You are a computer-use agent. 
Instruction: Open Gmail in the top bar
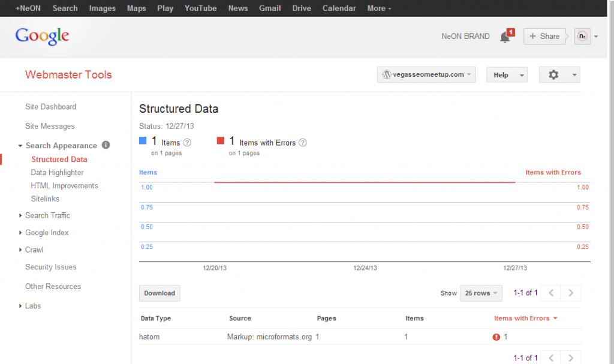tap(270, 8)
